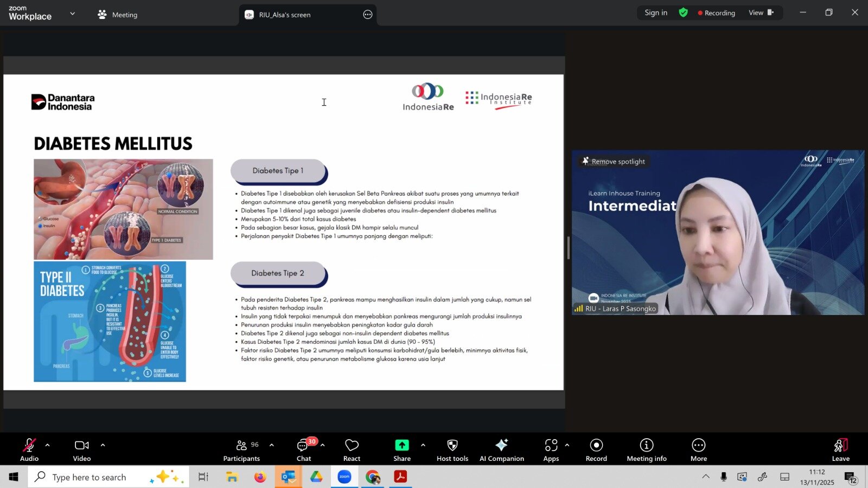Open the Chat panel
Screen dimensions: 868x488
303,450
